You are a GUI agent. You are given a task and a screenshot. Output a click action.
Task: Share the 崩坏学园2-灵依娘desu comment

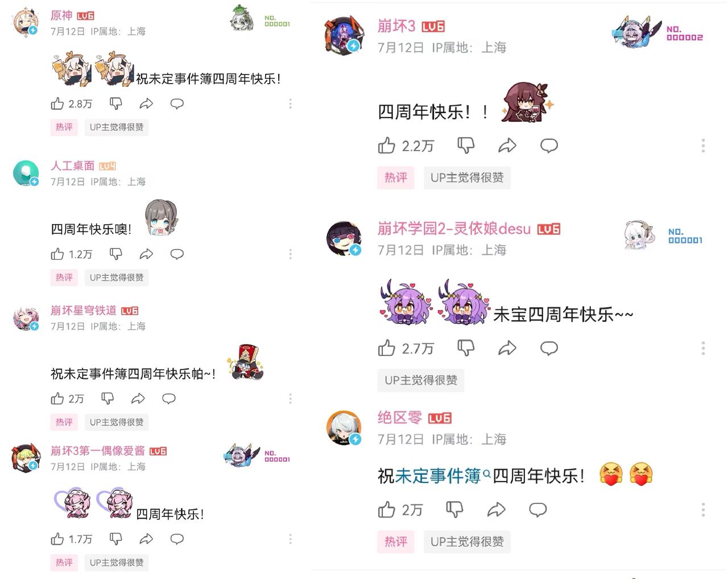(507, 348)
